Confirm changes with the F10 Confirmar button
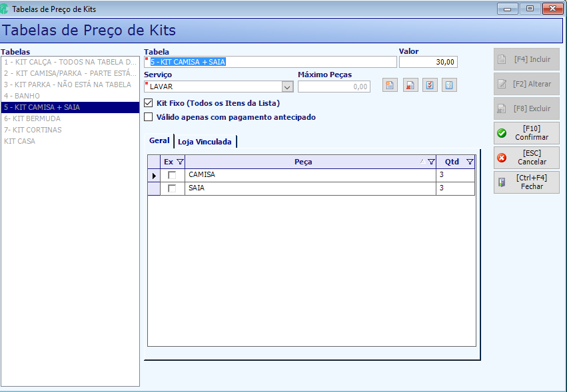The height and width of the screenshot is (392, 567). coord(526,133)
